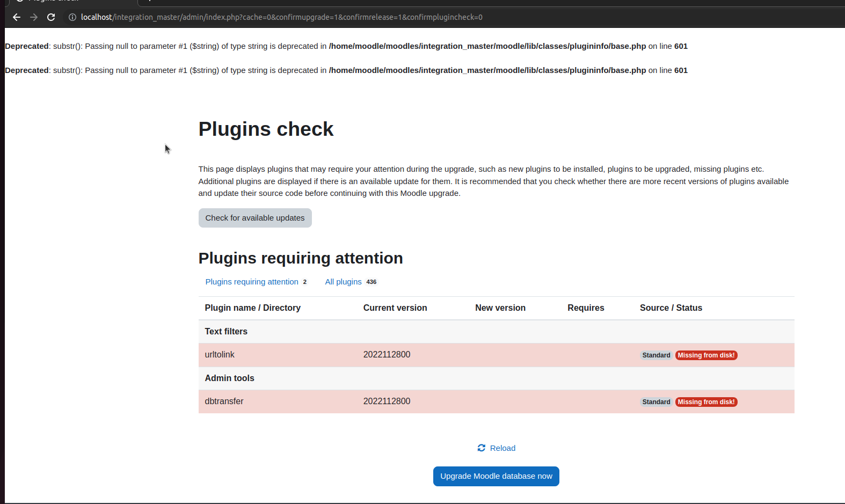
Task: Switch to All plugins tab
Action: 344,282
